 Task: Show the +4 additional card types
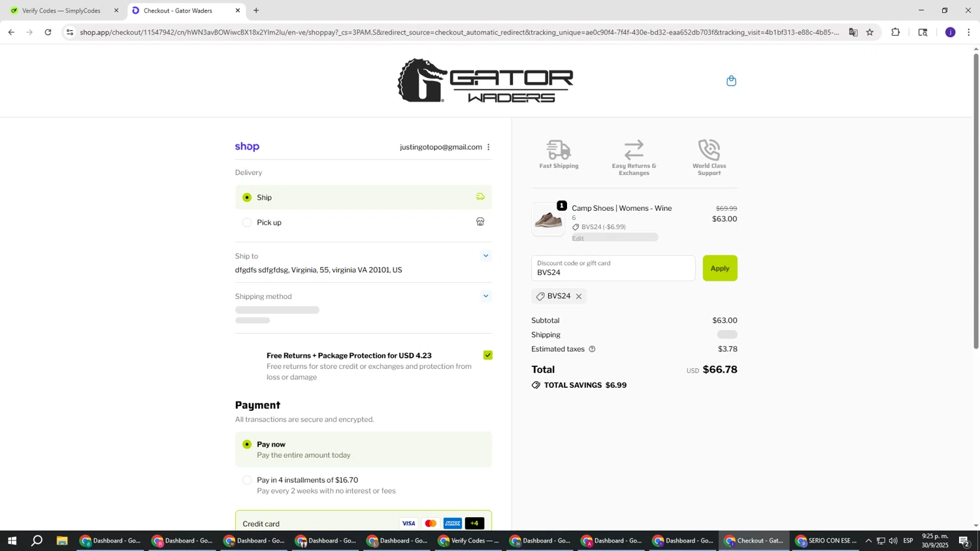(474, 524)
